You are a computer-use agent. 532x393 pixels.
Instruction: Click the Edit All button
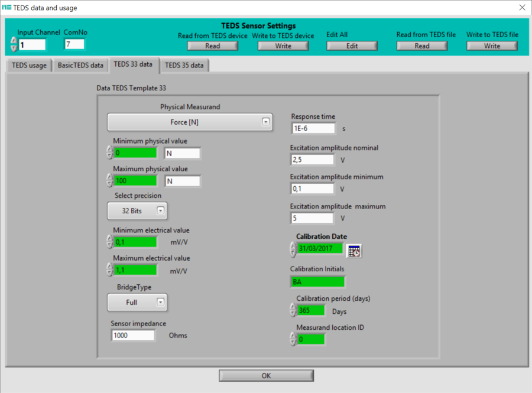pos(352,46)
